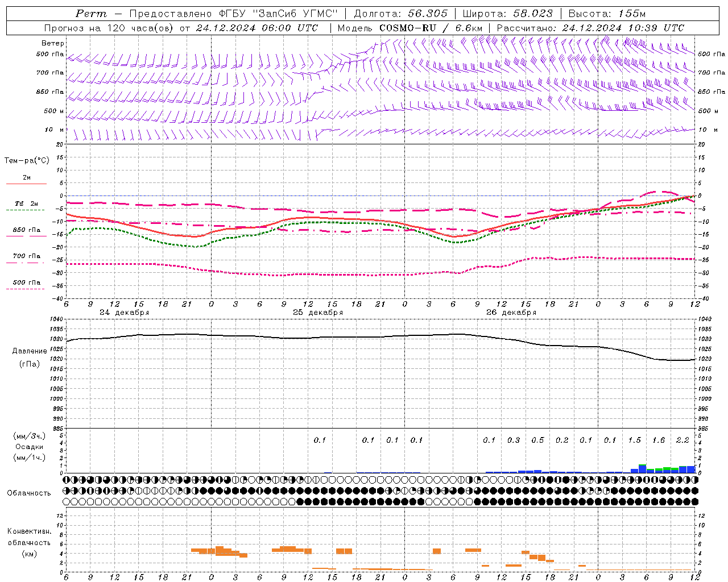Image resolution: width=728 pixels, height=582 pixels.
Task: Click the longitude value "Долгота: 56.305"
Action: click(401, 14)
